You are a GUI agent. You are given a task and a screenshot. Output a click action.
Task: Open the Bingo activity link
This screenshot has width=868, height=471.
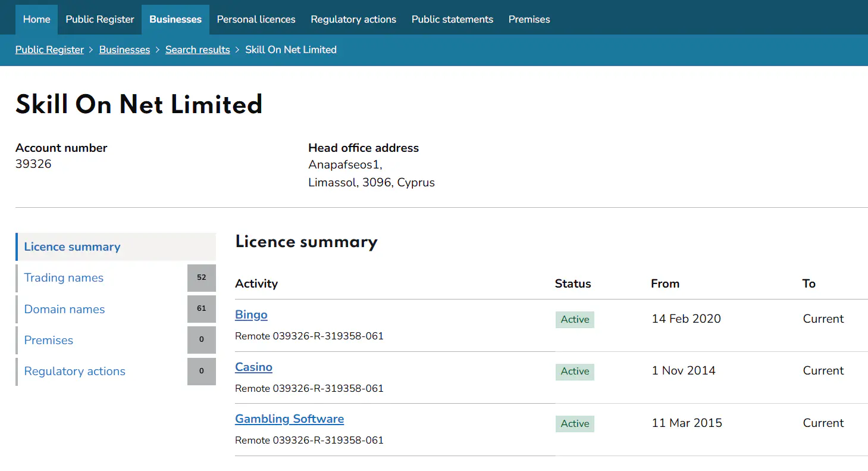coord(251,315)
